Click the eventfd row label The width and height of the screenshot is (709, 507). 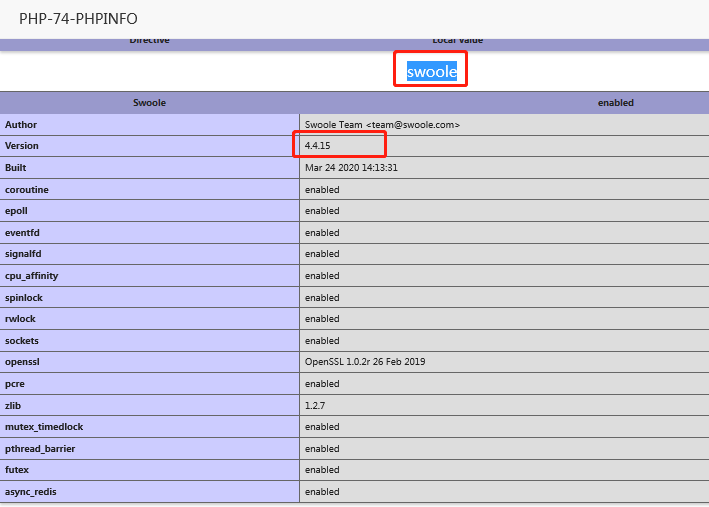(22, 232)
